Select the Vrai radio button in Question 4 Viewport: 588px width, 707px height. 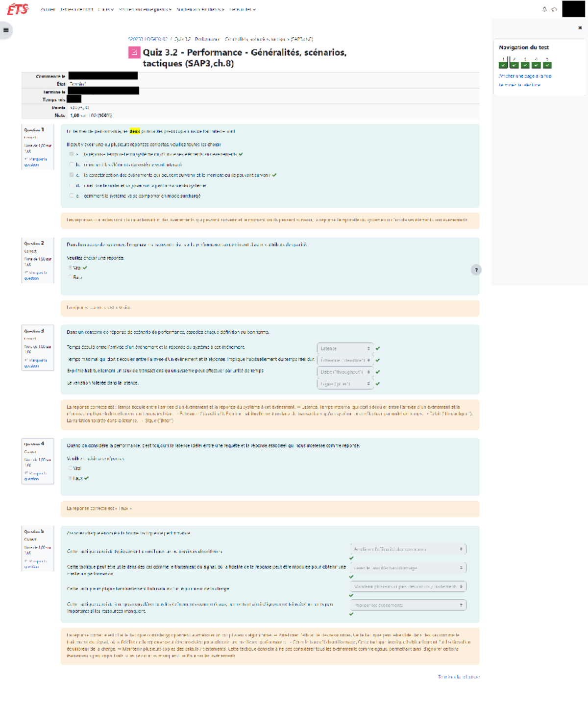[72, 468]
